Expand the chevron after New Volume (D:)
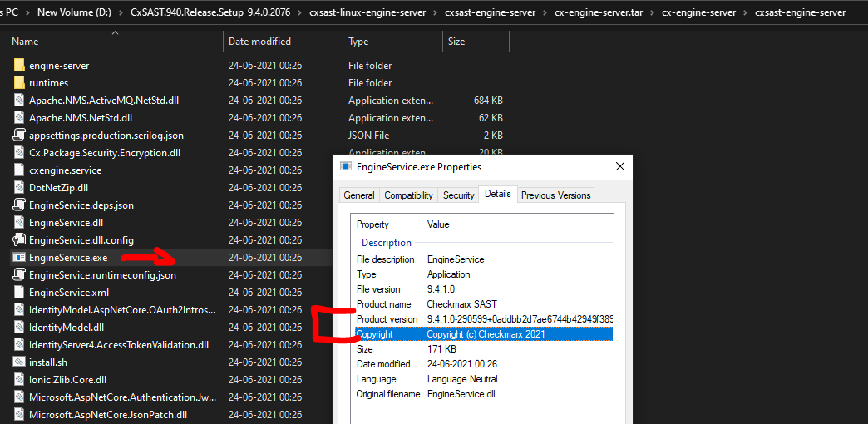This screenshot has height=424, width=868. point(120,13)
